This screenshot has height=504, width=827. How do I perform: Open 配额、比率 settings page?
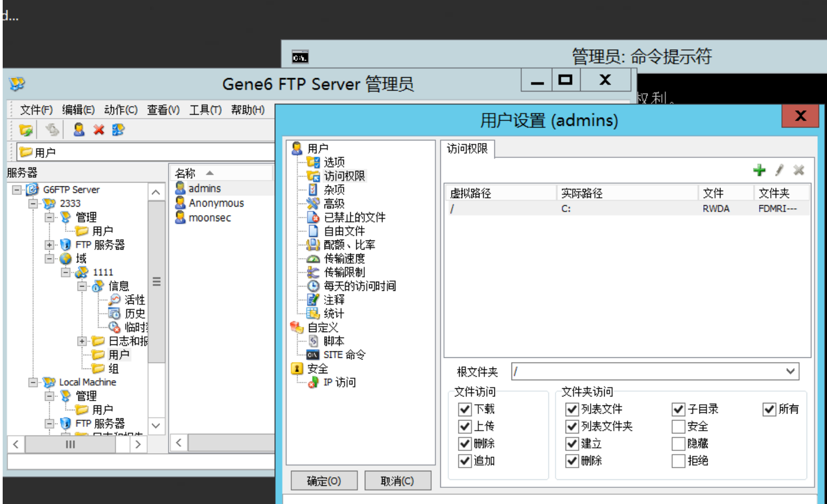pos(349,245)
